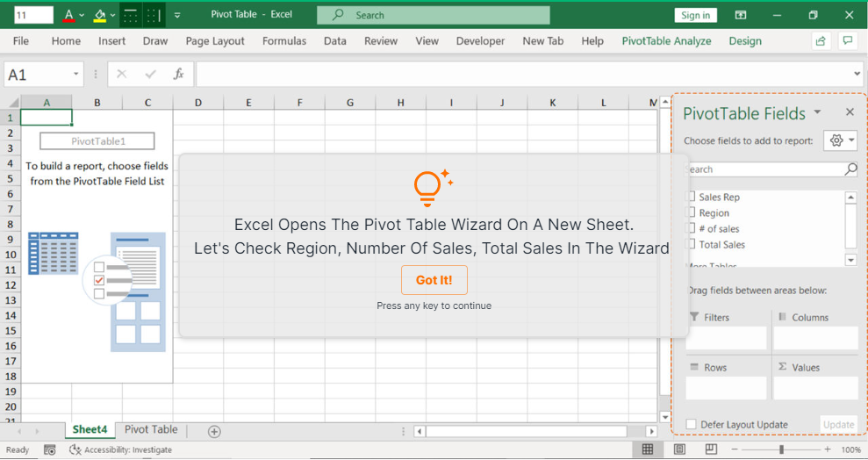Click the Got It! button
Screen dimensions: 868x460
click(x=434, y=280)
